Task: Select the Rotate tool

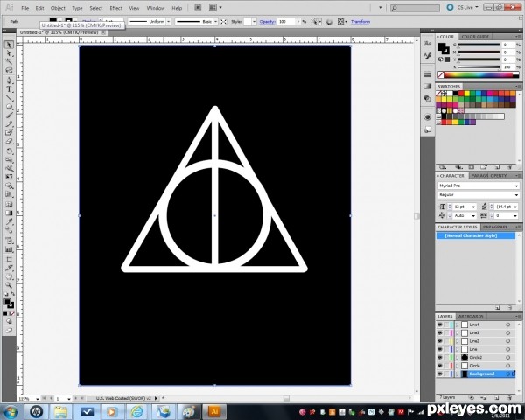Action: pos(9,150)
